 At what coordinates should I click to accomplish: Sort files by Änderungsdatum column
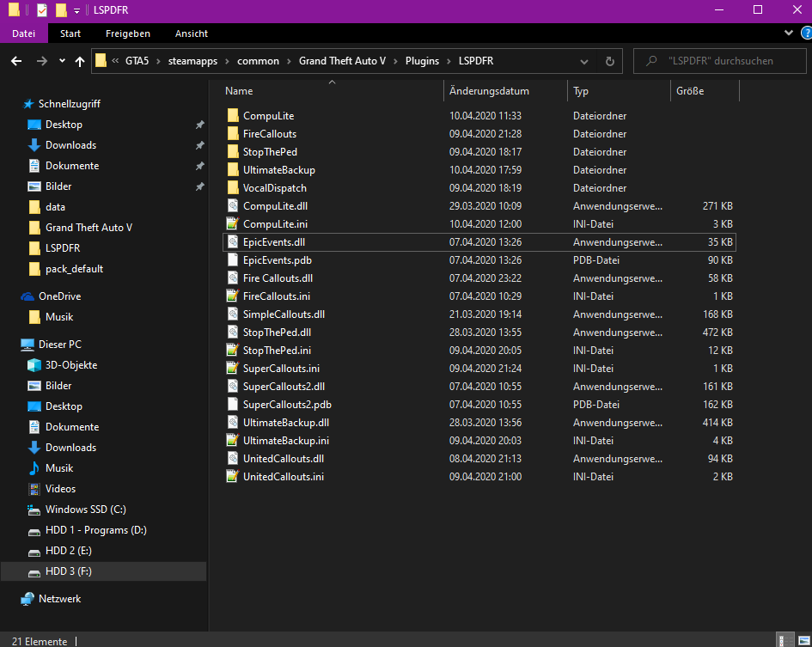(489, 91)
